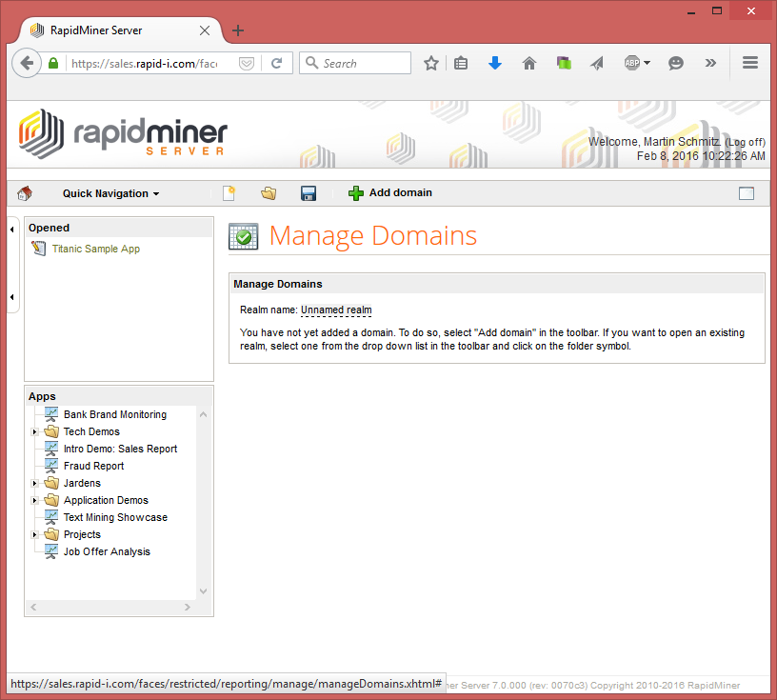Screen dimensions: 777x700
Task: Expand the Projects folder in Apps
Action: click(35, 535)
